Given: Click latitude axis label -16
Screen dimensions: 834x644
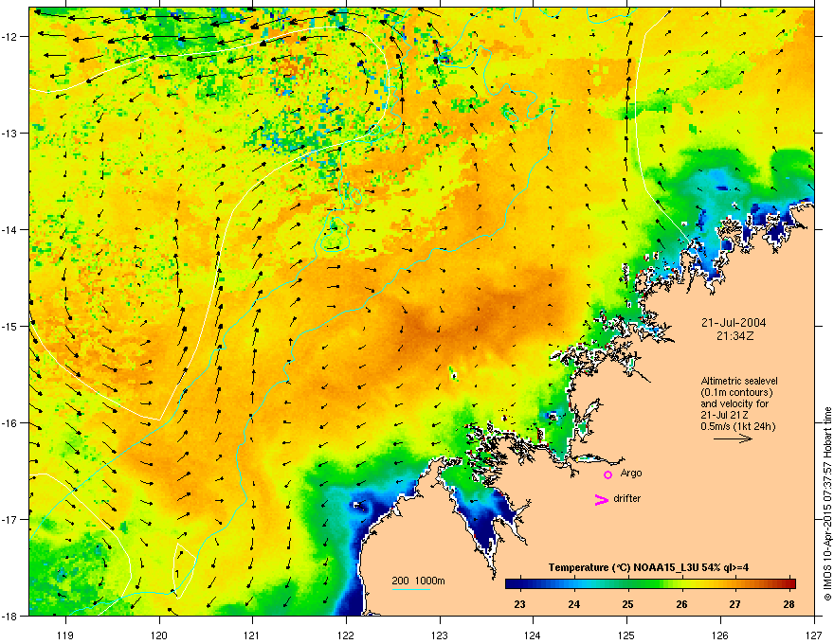Looking at the screenshot, I should [9, 423].
